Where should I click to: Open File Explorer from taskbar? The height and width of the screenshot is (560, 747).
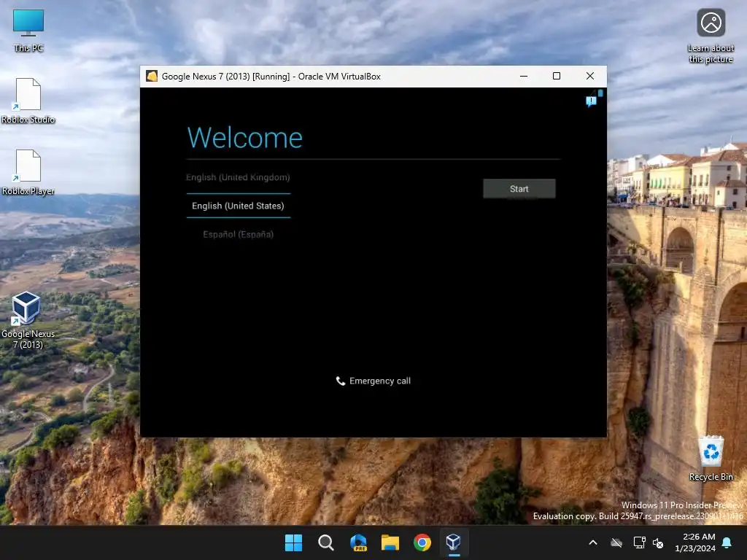pyautogui.click(x=390, y=542)
